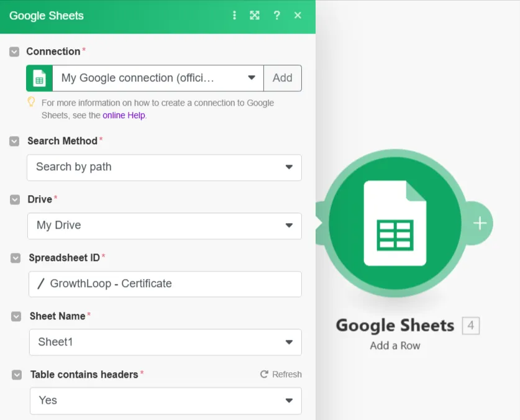520x420 pixels.
Task: Toggle the Table contains headers map switch
Action: pyautogui.click(x=17, y=375)
